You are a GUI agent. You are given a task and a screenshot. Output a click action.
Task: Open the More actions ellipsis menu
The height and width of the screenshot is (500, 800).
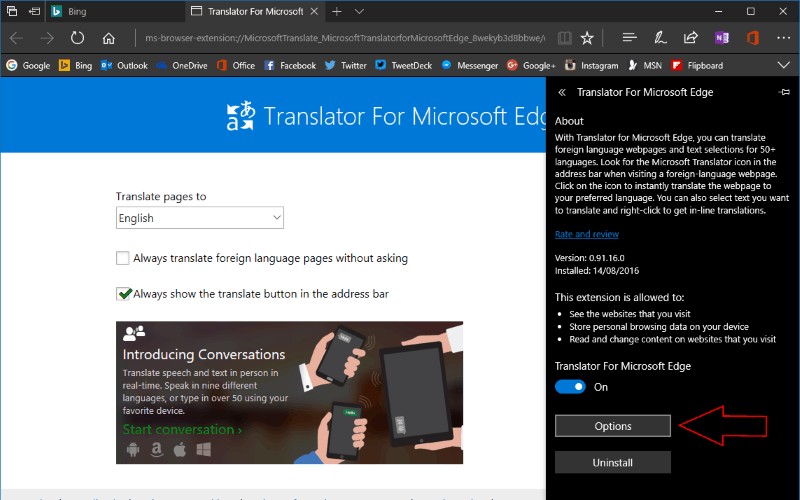(783, 37)
